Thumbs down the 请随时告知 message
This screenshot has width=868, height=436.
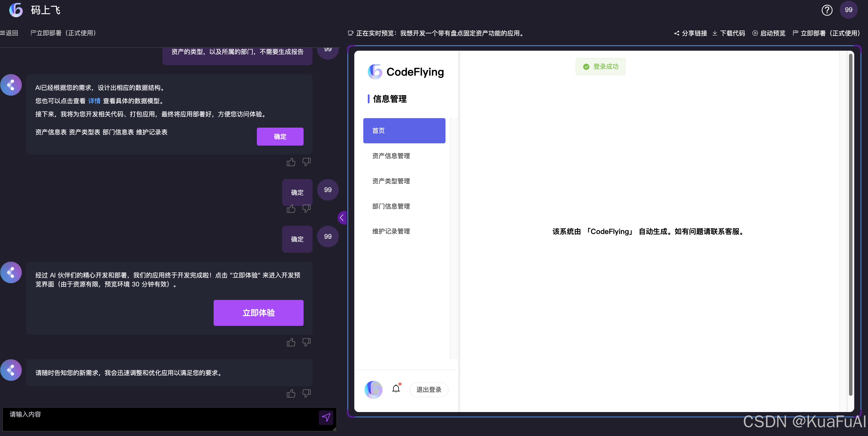306,393
